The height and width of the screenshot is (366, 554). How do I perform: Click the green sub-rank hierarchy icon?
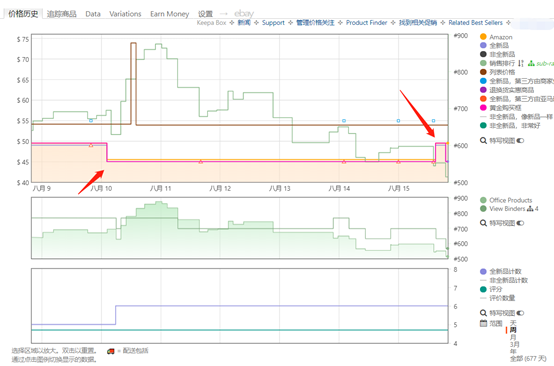(531, 63)
